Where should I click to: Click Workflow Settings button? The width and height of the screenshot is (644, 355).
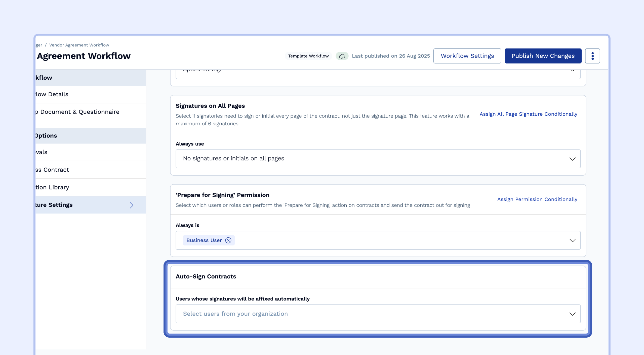[x=467, y=56]
